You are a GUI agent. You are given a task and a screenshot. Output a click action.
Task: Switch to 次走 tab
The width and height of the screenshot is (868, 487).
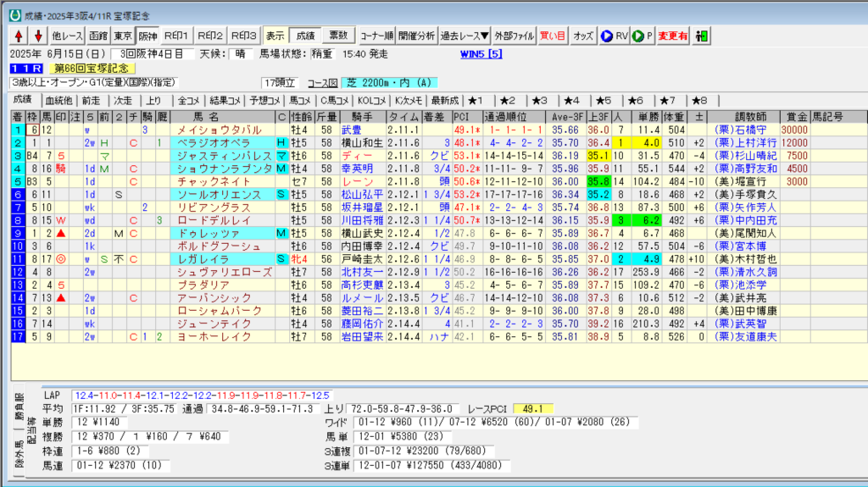123,101
